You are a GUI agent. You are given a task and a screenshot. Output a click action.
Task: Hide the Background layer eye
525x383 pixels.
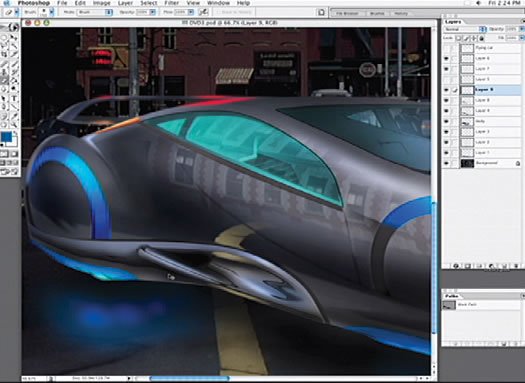point(446,163)
